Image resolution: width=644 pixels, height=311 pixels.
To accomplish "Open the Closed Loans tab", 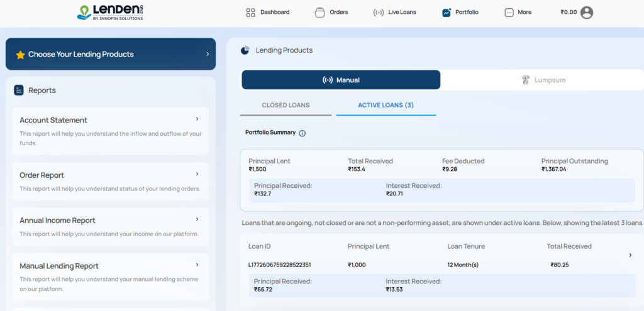I will point(286,106).
